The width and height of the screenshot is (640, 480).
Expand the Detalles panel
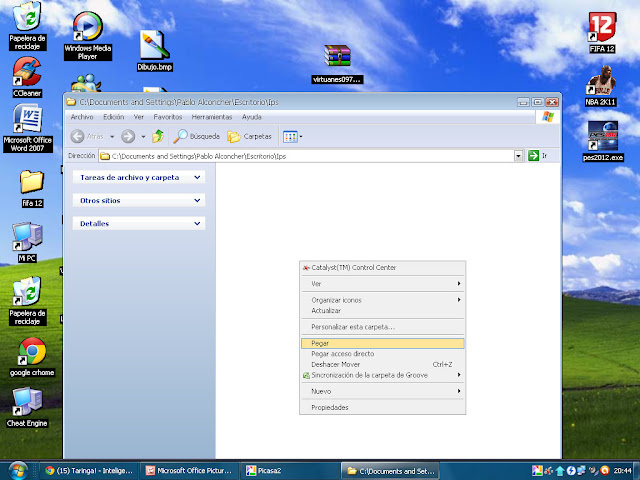tap(139, 224)
